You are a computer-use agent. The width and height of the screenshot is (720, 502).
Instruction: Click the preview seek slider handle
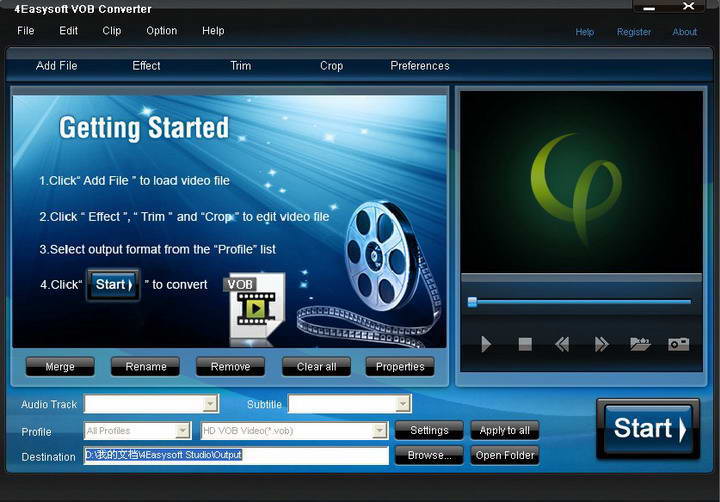[x=472, y=302]
